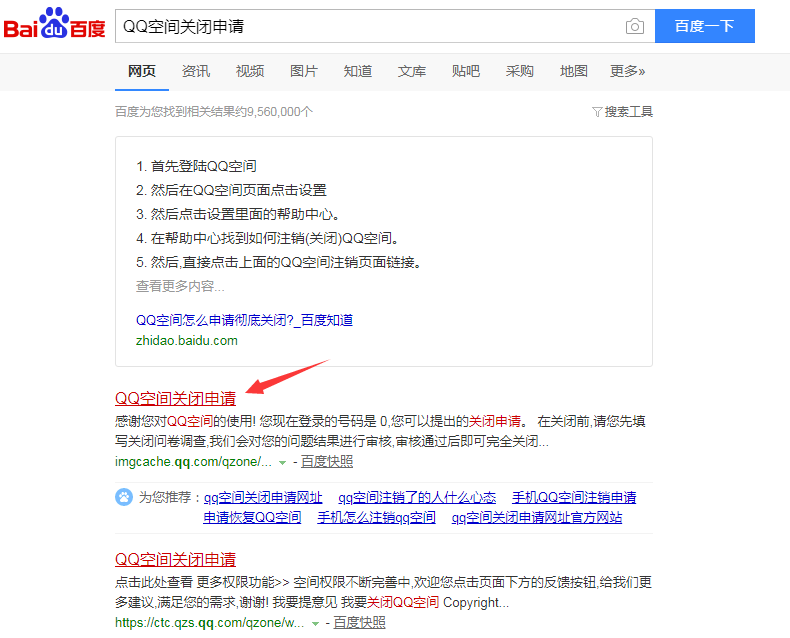The width and height of the screenshot is (790, 638).
Task: Click the search tools funnel icon
Action: (x=597, y=112)
